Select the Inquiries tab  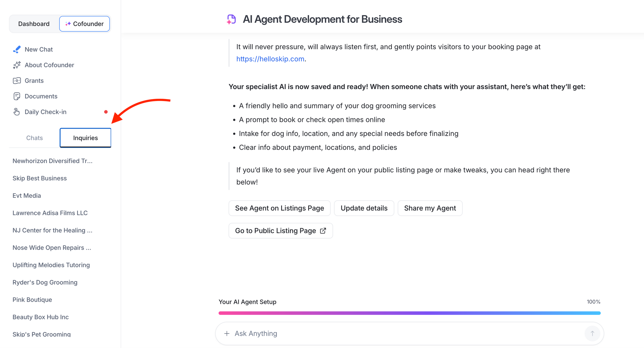click(x=85, y=138)
